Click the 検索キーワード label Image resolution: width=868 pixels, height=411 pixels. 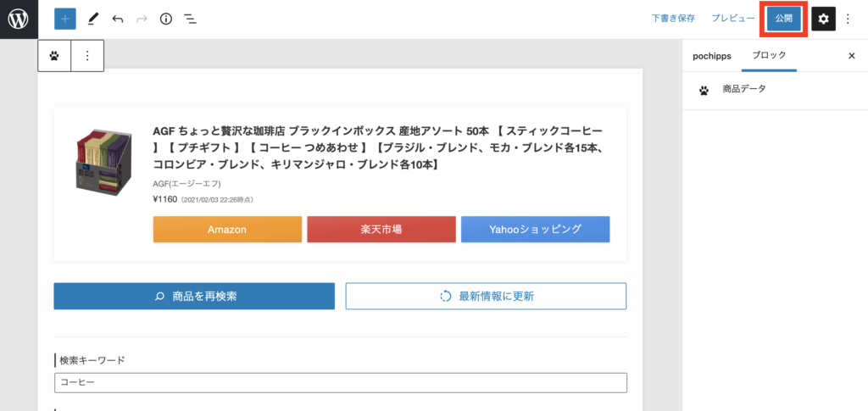click(x=92, y=360)
